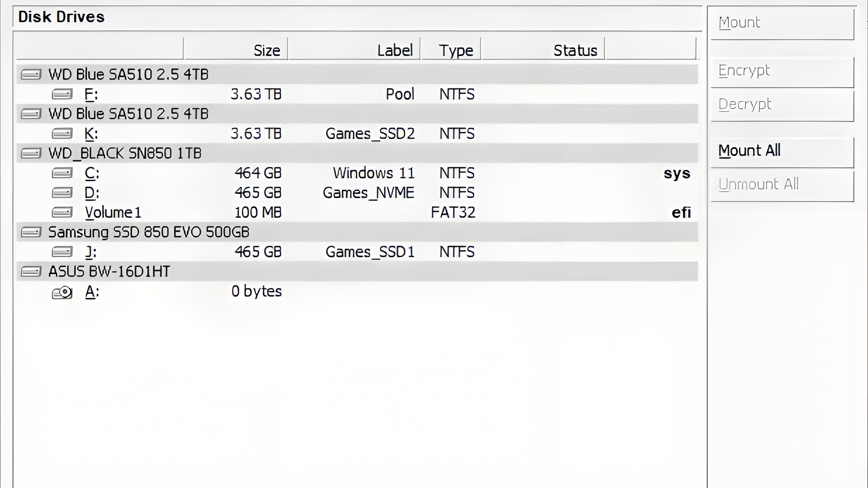Screen dimensions: 868x488
Task: Click the Encrypt button
Action: (782, 72)
